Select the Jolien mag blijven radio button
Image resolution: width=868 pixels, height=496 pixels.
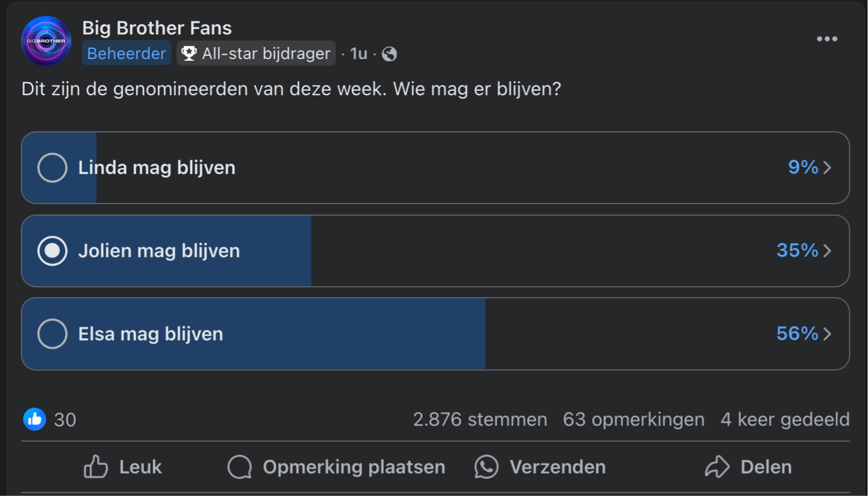[x=52, y=251]
